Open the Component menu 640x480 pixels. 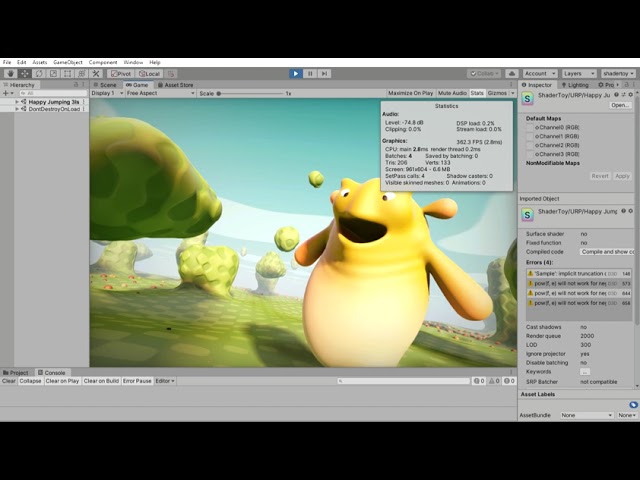pos(103,62)
